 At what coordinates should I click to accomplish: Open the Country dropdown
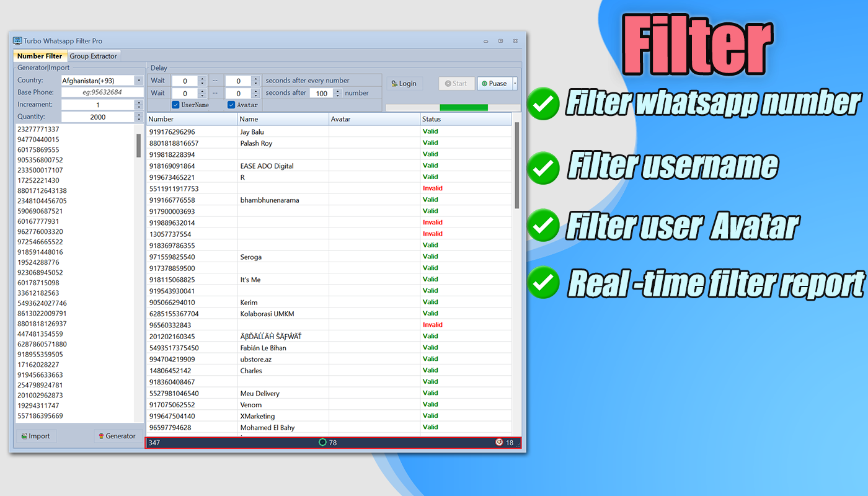(x=139, y=81)
